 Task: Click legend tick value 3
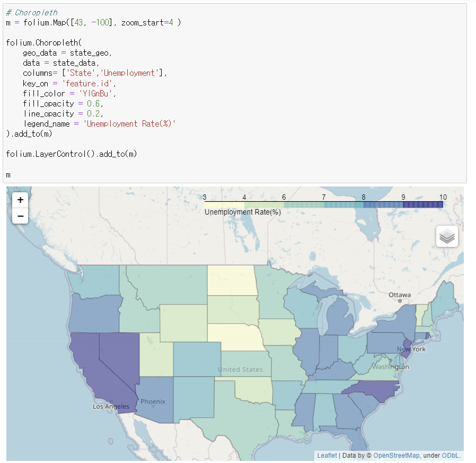pos(205,197)
